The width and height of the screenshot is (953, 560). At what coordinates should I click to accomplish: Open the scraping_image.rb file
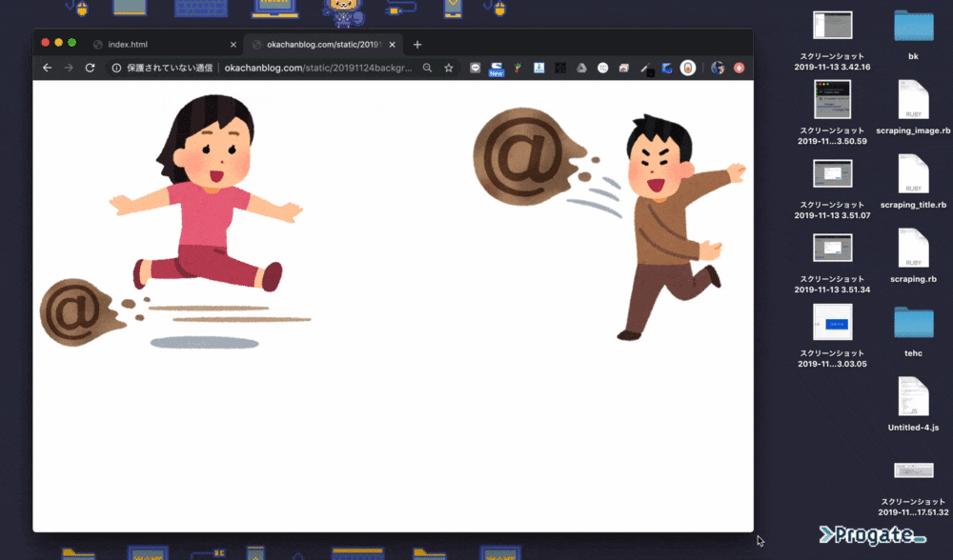coord(913,105)
